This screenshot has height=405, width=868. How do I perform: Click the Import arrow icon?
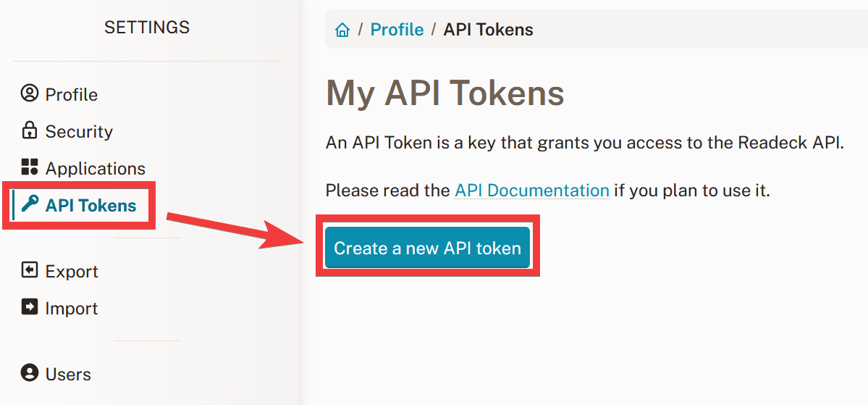pyautogui.click(x=30, y=308)
